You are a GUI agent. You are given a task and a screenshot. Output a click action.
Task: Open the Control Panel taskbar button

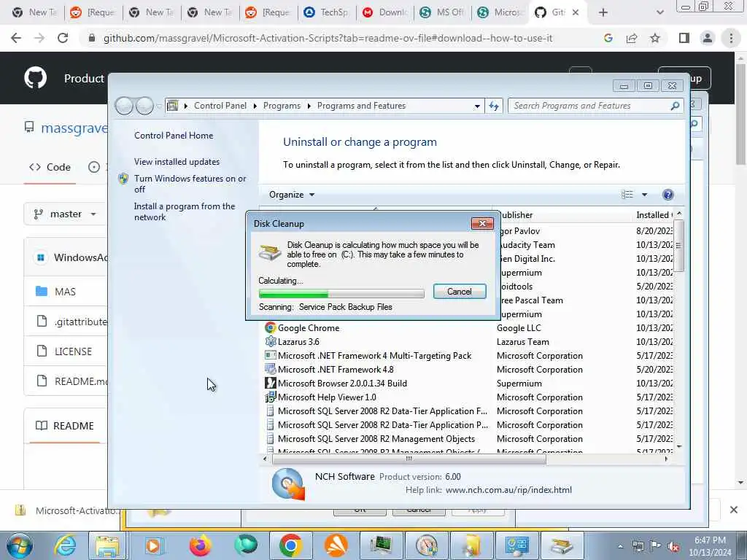(516, 545)
